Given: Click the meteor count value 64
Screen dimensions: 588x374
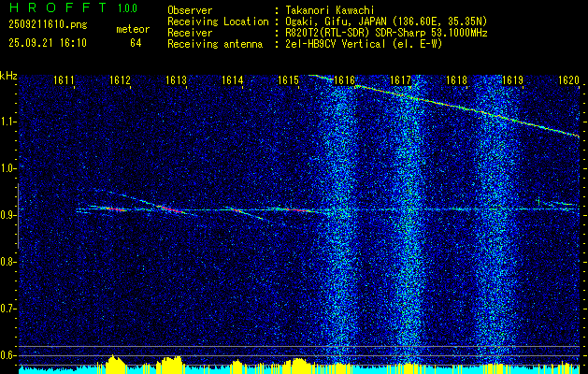Looking at the screenshot, I should coord(136,42).
